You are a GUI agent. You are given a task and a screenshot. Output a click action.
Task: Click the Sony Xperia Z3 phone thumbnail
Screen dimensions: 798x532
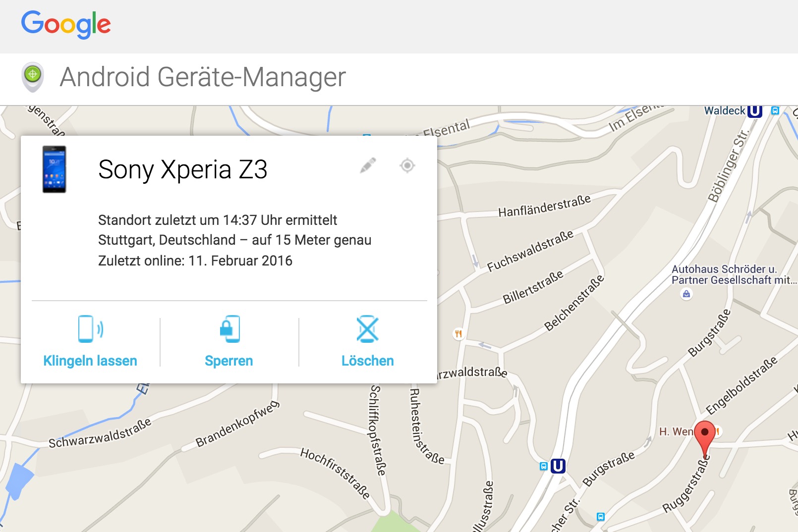(54, 169)
